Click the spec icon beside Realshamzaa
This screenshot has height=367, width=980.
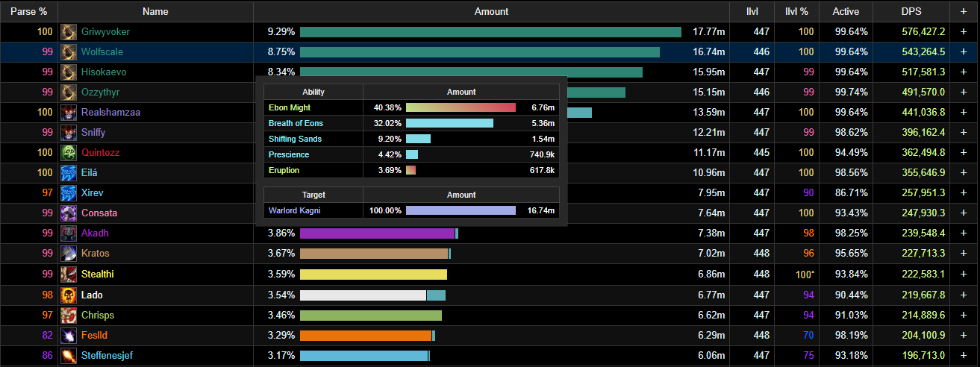69,113
